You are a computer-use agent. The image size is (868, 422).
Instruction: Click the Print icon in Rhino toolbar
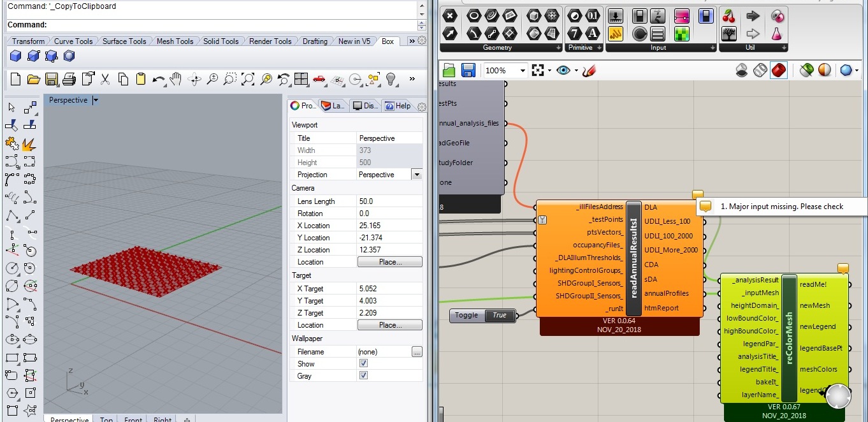click(69, 80)
